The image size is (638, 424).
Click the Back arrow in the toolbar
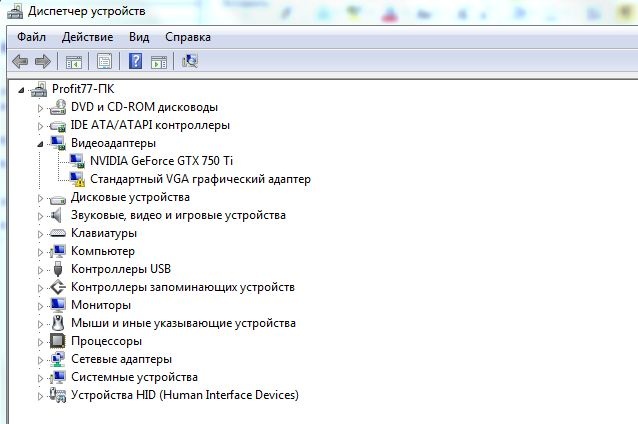tap(20, 62)
